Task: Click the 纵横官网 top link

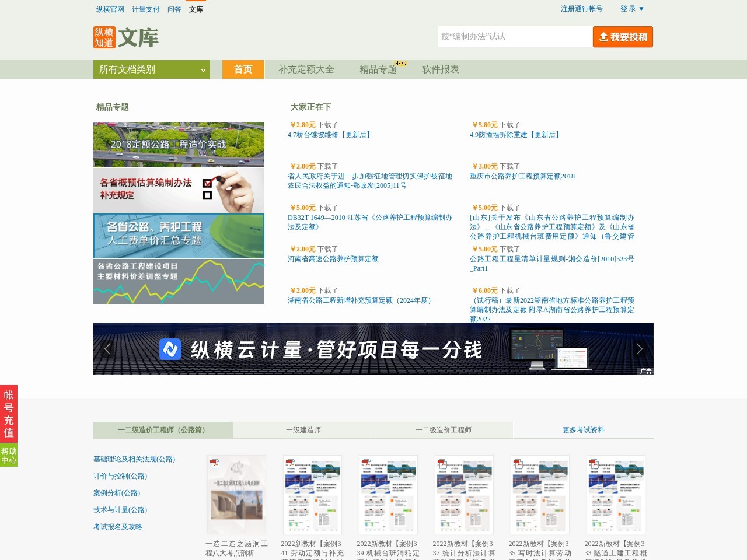Action: [110, 9]
